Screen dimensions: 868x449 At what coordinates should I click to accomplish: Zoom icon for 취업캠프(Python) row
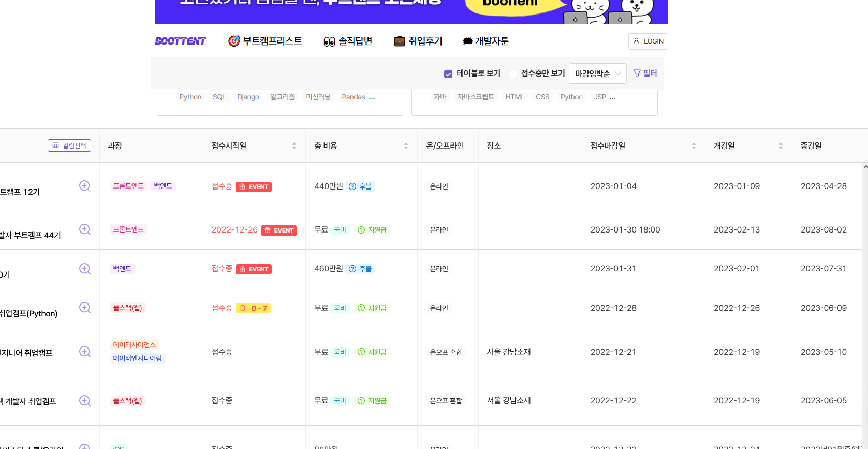[85, 308]
